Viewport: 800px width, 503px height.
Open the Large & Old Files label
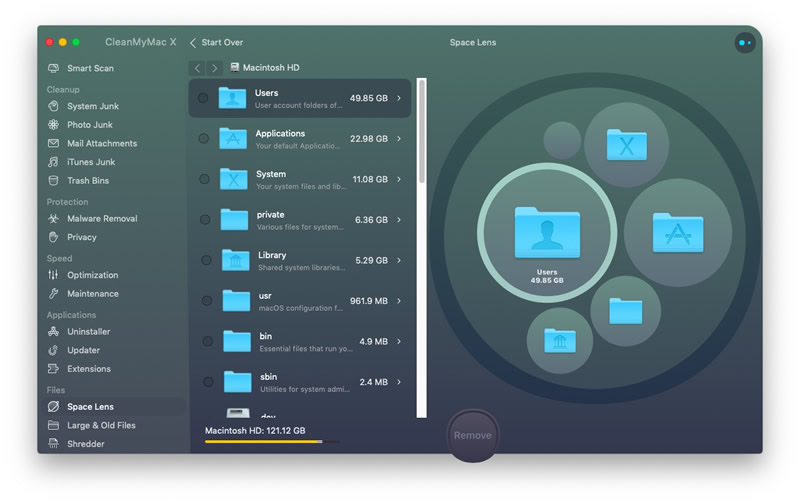point(102,425)
